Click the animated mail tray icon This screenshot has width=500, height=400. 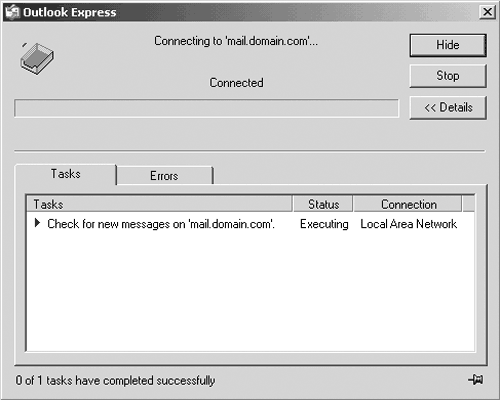[x=37, y=58]
